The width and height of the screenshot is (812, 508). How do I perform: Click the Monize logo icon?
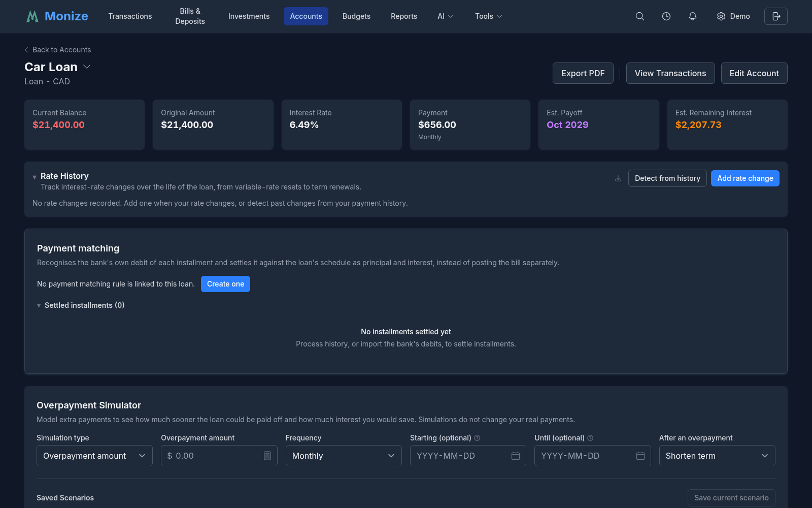[x=32, y=16]
